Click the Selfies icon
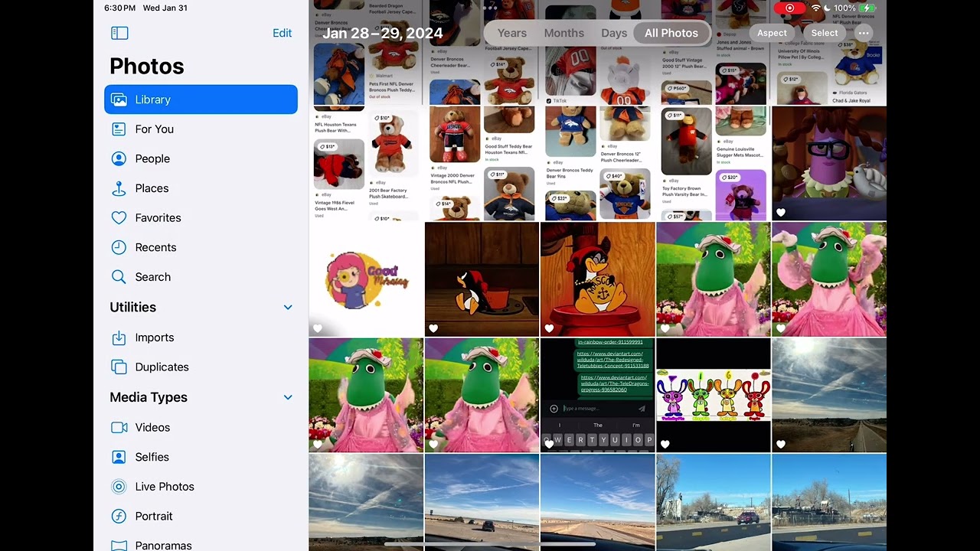 pos(119,457)
